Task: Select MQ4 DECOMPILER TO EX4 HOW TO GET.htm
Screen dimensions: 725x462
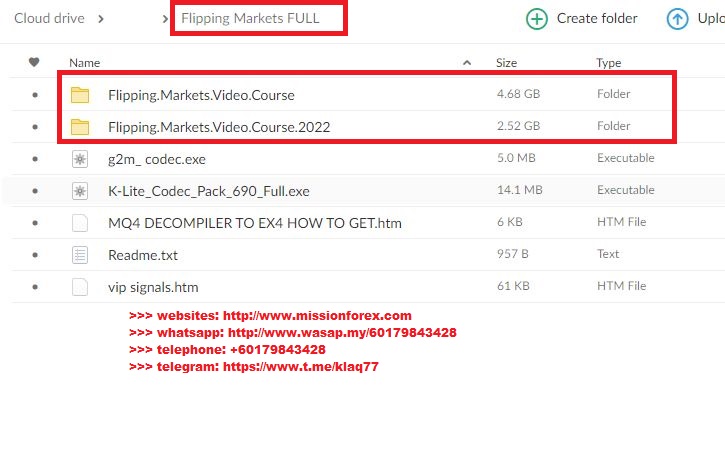Action: [x=255, y=223]
